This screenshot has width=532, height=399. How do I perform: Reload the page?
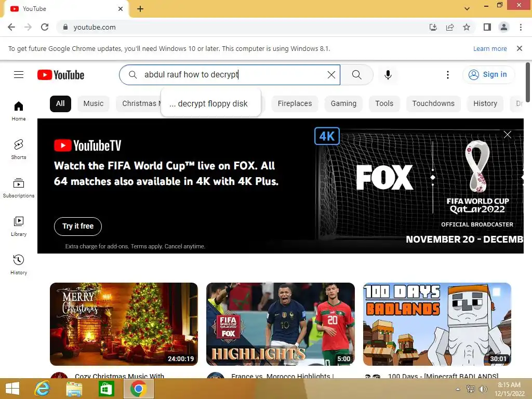(x=45, y=27)
